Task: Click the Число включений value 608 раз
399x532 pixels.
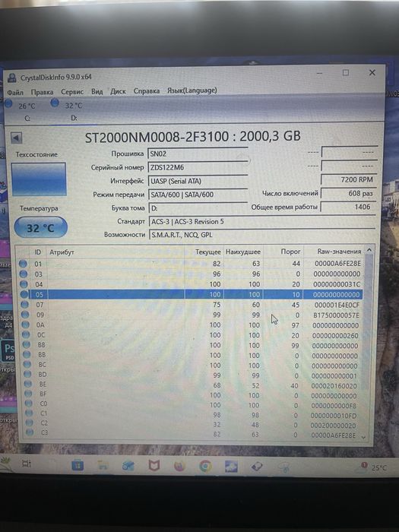Action: click(x=349, y=193)
